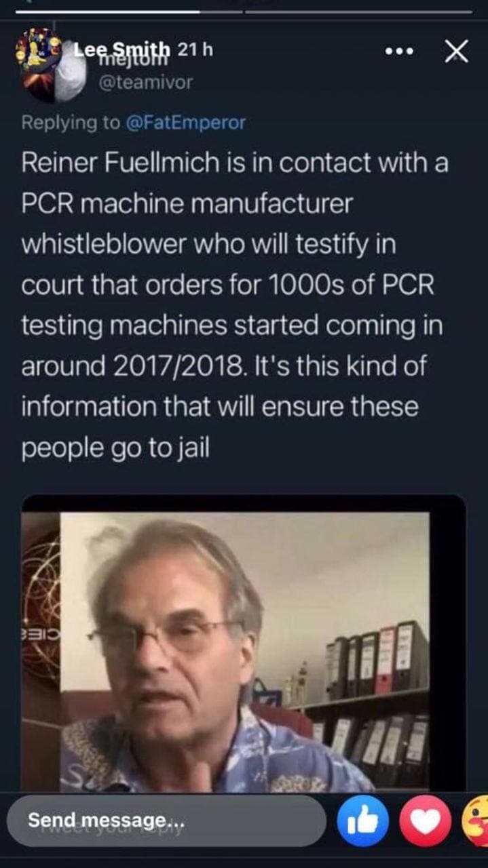Image resolution: width=488 pixels, height=868 pixels.
Task: Tap the Lee Smith name label
Action: click(123, 50)
